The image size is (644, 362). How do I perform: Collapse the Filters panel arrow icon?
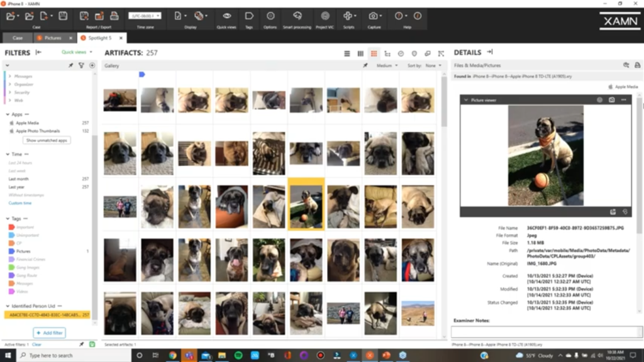(38, 52)
